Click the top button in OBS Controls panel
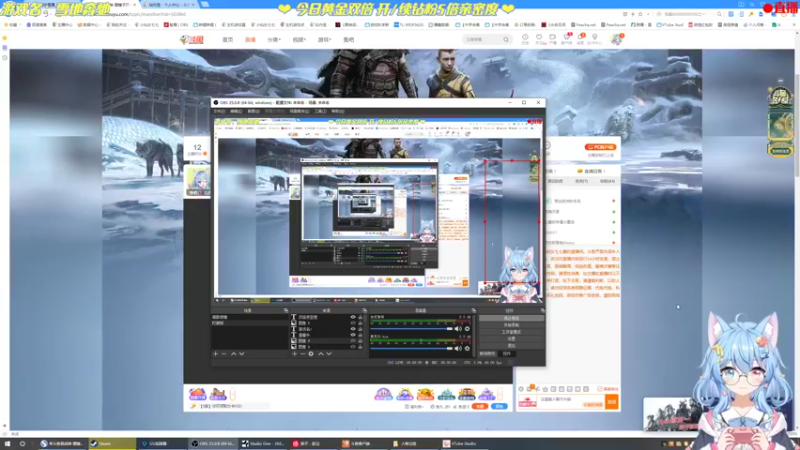The height and width of the screenshot is (450, 800). (x=511, y=318)
